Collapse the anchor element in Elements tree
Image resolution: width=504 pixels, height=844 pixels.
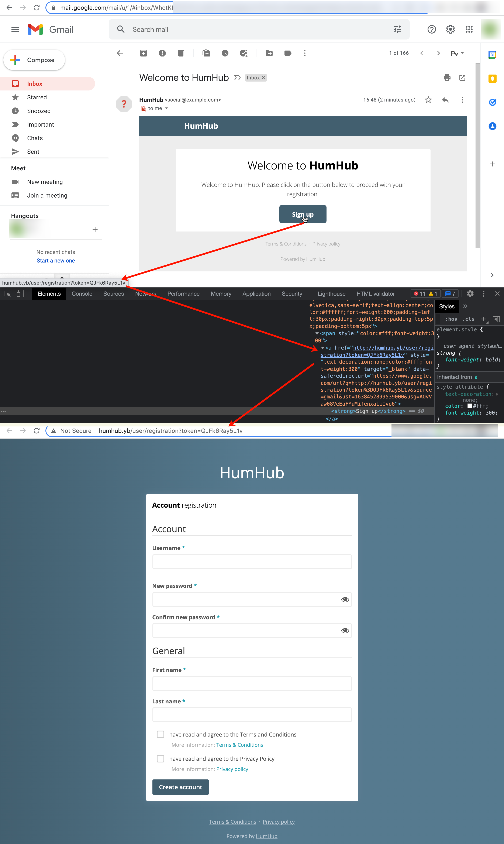323,348
